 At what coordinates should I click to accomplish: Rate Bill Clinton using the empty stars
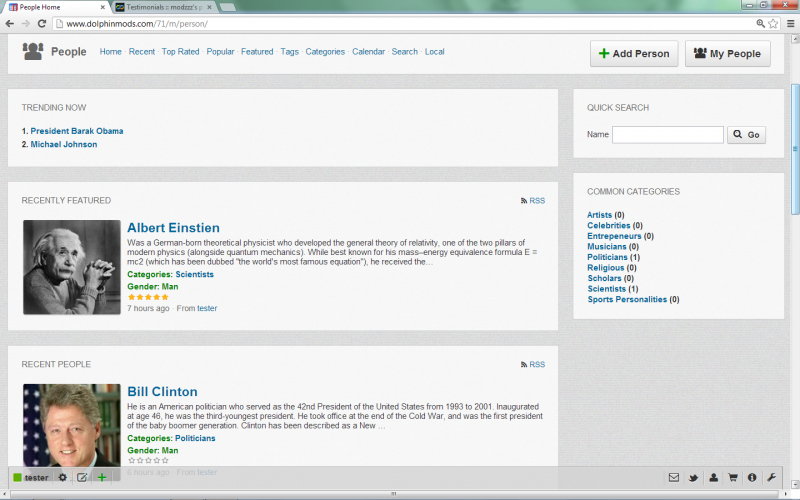148,460
